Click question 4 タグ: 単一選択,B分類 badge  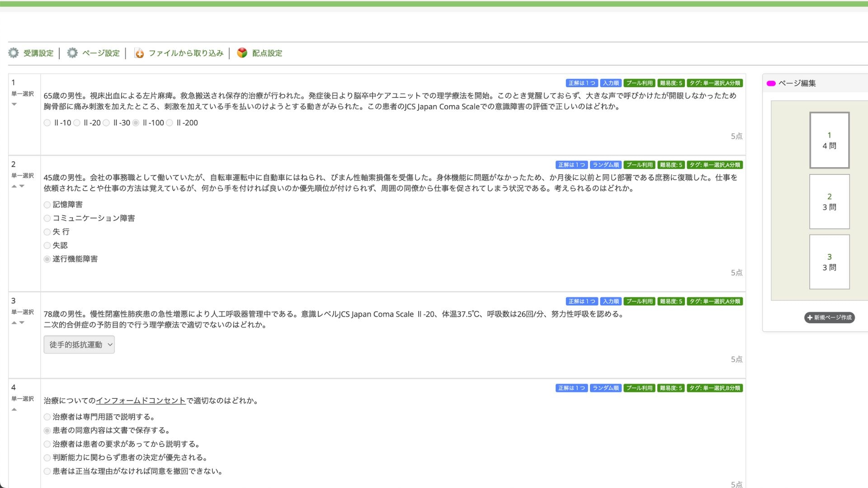(x=715, y=388)
